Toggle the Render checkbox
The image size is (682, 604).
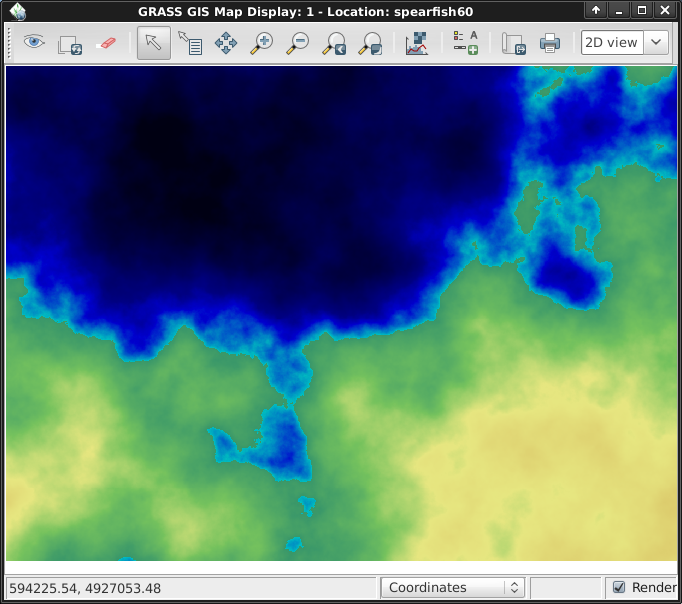619,588
